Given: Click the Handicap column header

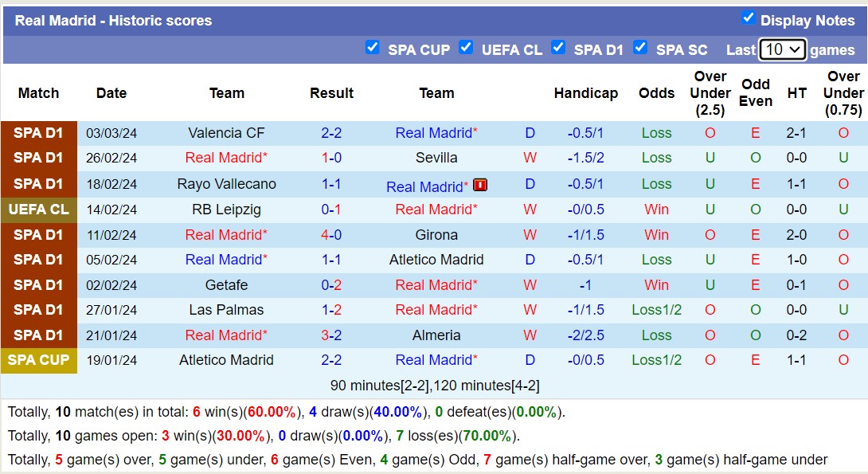Looking at the screenshot, I should [x=586, y=93].
